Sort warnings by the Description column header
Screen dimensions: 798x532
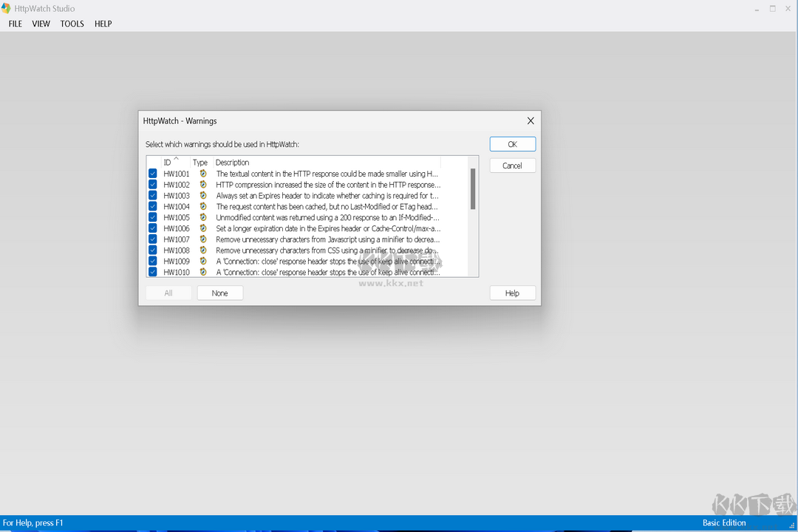pos(327,163)
